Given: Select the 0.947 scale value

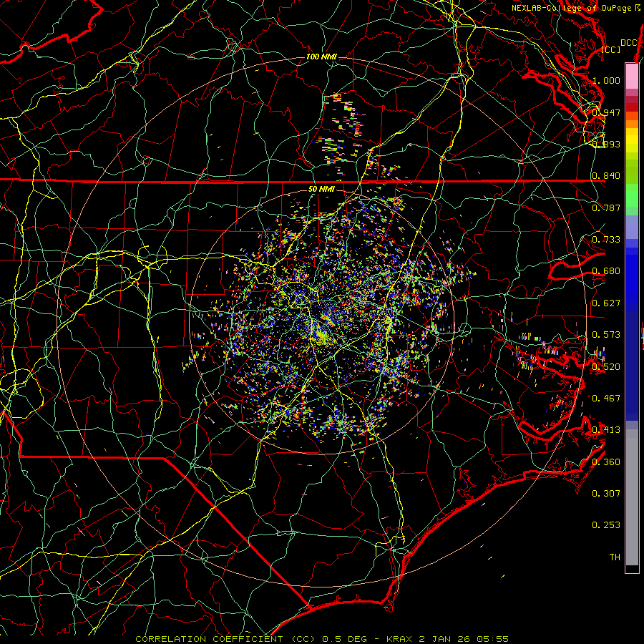Looking at the screenshot, I should click(x=606, y=112).
